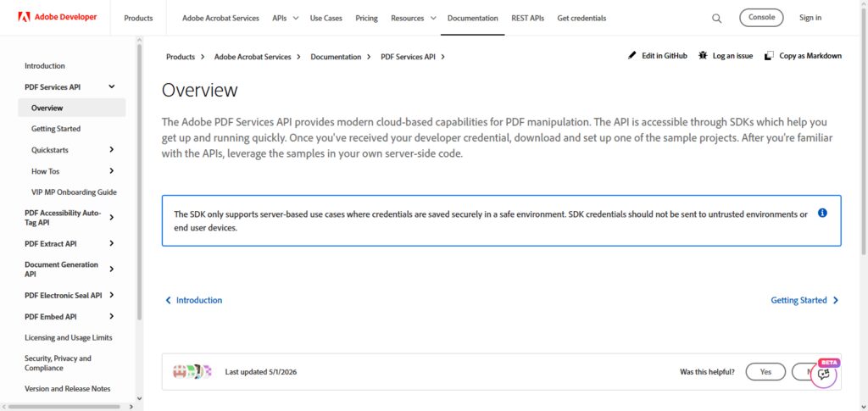Click Adobe Acrobat Services breadcrumb link
The image size is (868, 411).
[253, 57]
